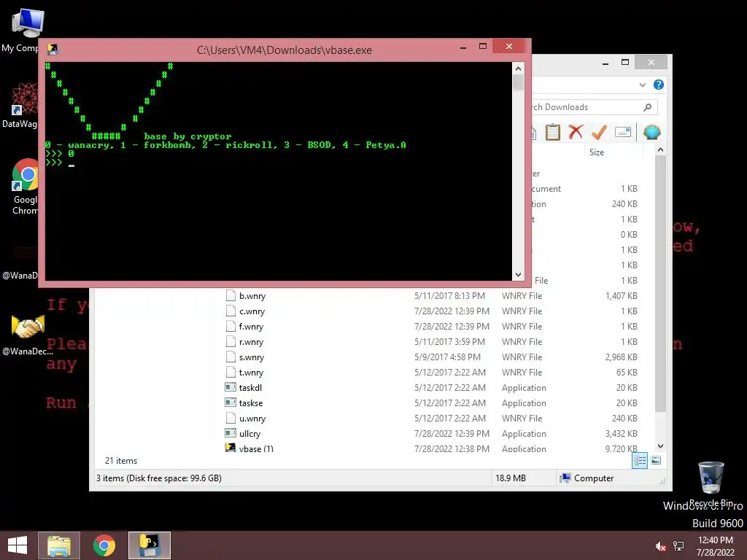
Task: Click the vbase.exe console title bar icon
Action: (53, 50)
